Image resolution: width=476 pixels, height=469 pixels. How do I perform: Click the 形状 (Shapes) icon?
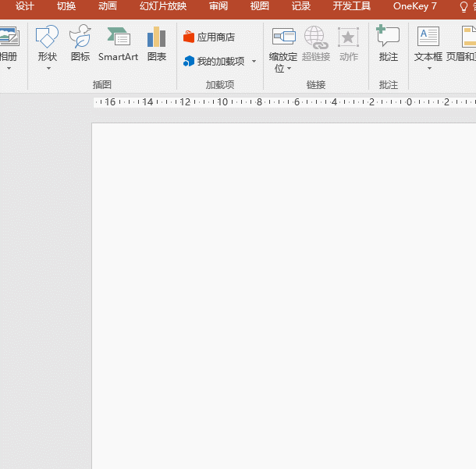[47, 37]
